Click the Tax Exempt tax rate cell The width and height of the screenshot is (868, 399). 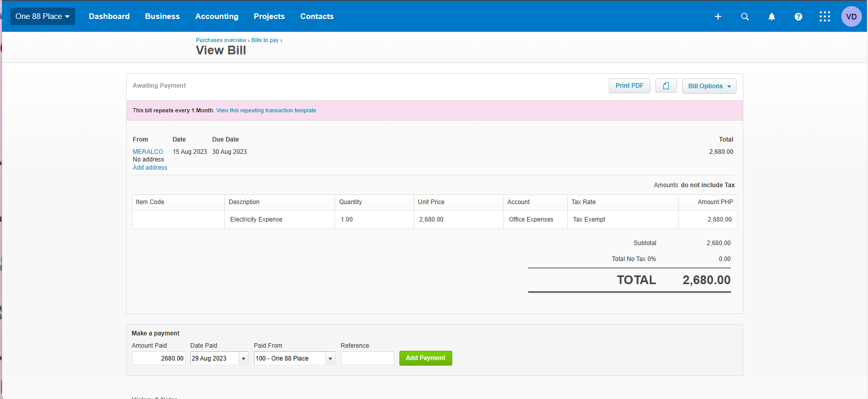[623, 220]
